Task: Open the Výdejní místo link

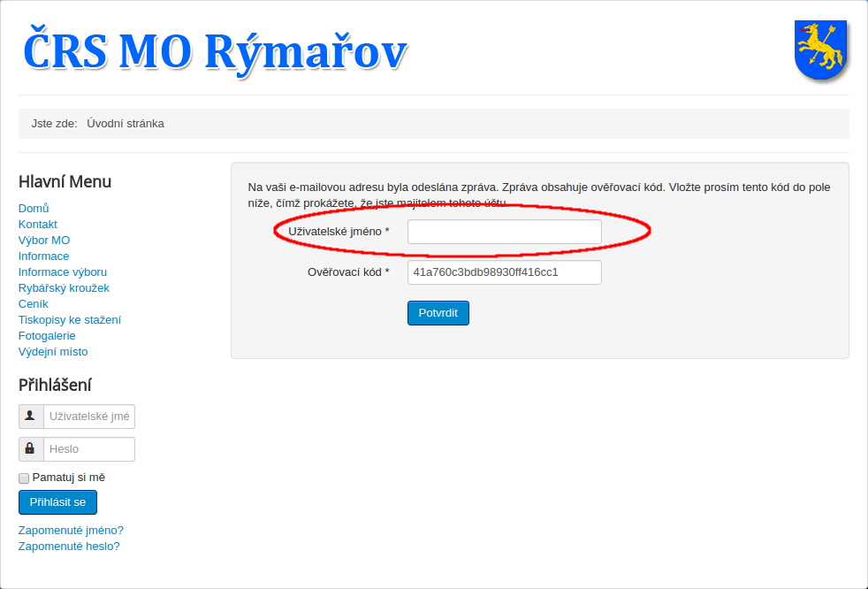Action: click(x=53, y=352)
